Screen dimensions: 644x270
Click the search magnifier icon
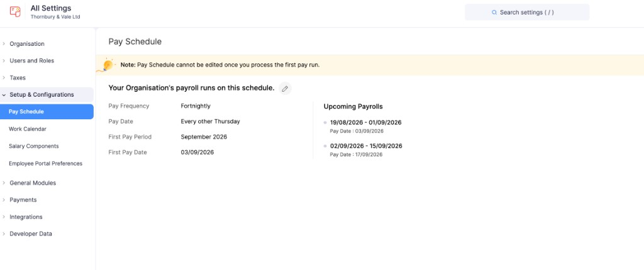click(x=494, y=13)
